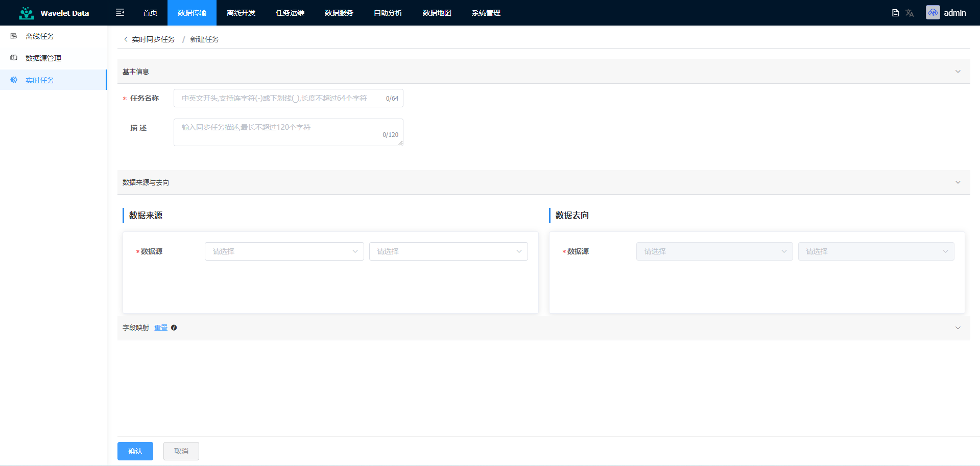980x466 pixels.
Task: Open first 数据来源 数据源 dropdown
Action: pyautogui.click(x=284, y=251)
